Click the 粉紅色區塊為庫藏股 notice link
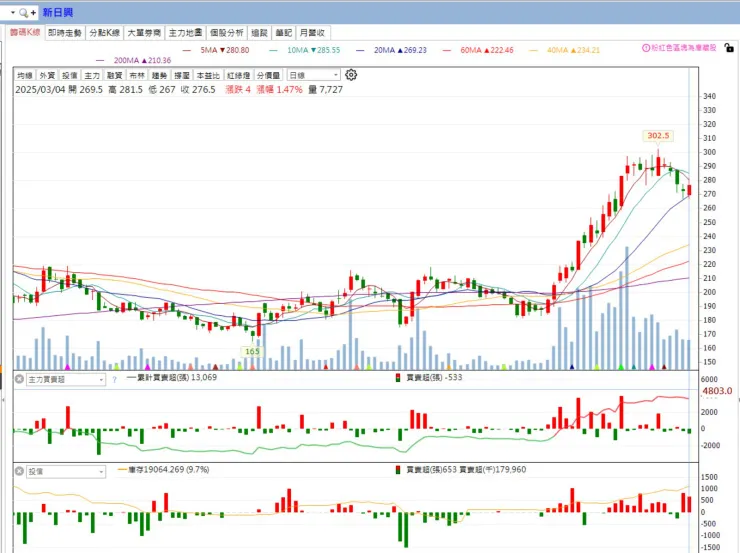 point(683,48)
